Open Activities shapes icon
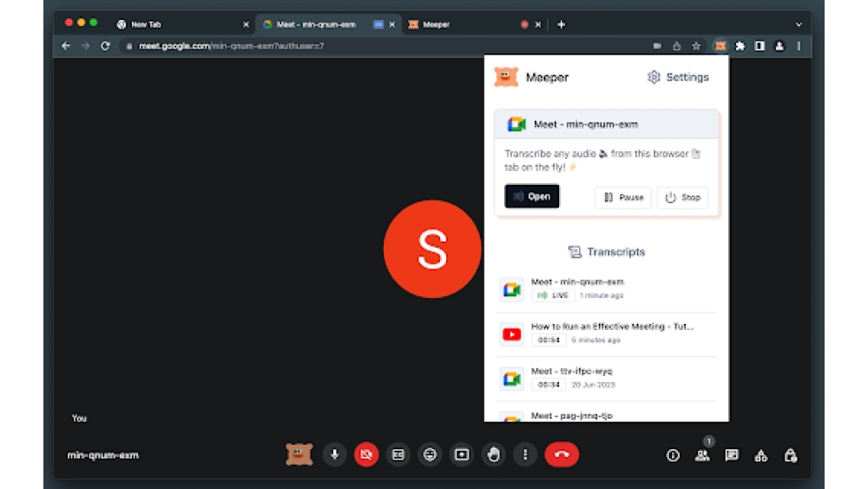The width and height of the screenshot is (868, 489). [761, 456]
